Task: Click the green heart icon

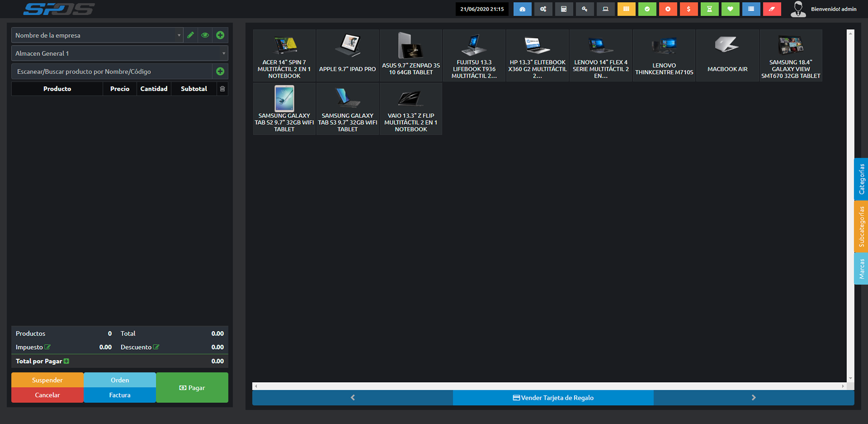Action: pos(730,9)
